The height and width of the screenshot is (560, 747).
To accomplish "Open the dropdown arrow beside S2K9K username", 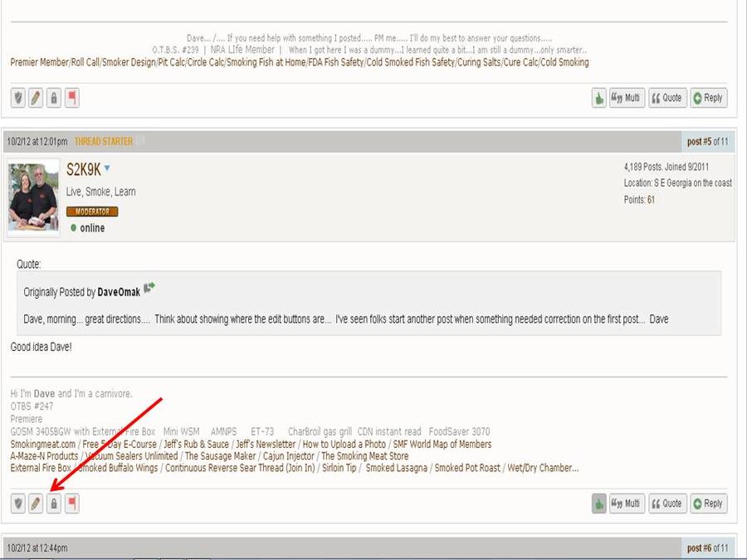I will (107, 169).
